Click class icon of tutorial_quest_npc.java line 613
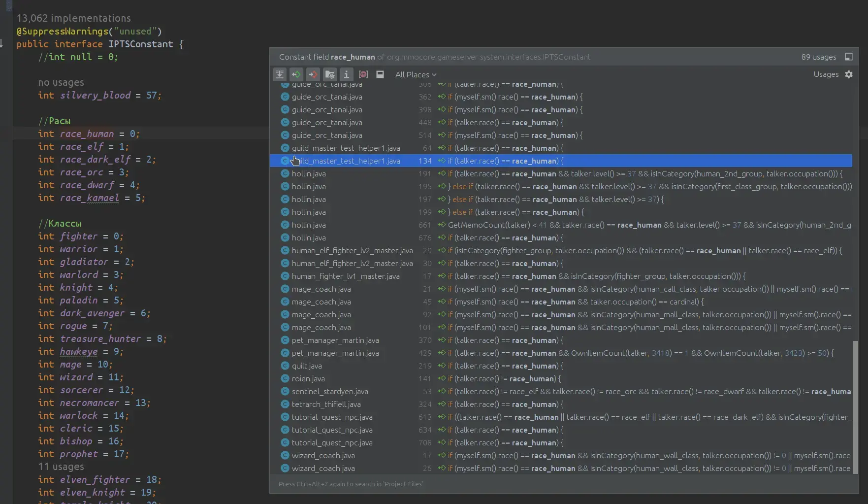 click(285, 417)
